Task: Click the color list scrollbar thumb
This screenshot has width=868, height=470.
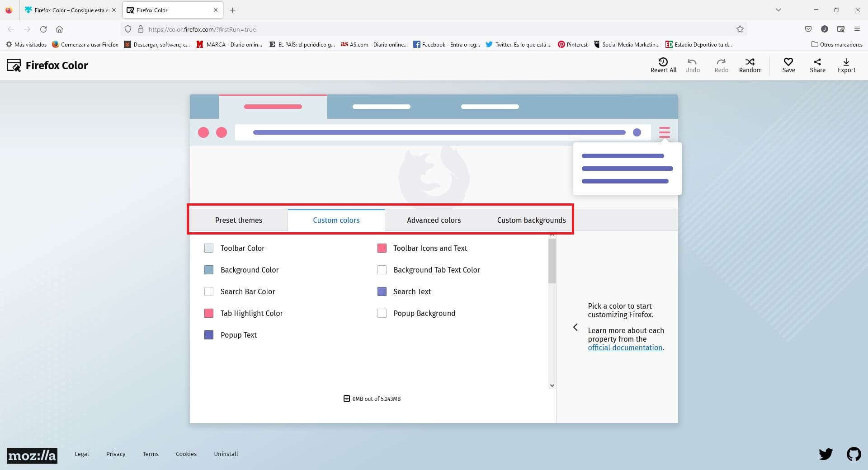Action: [552, 261]
